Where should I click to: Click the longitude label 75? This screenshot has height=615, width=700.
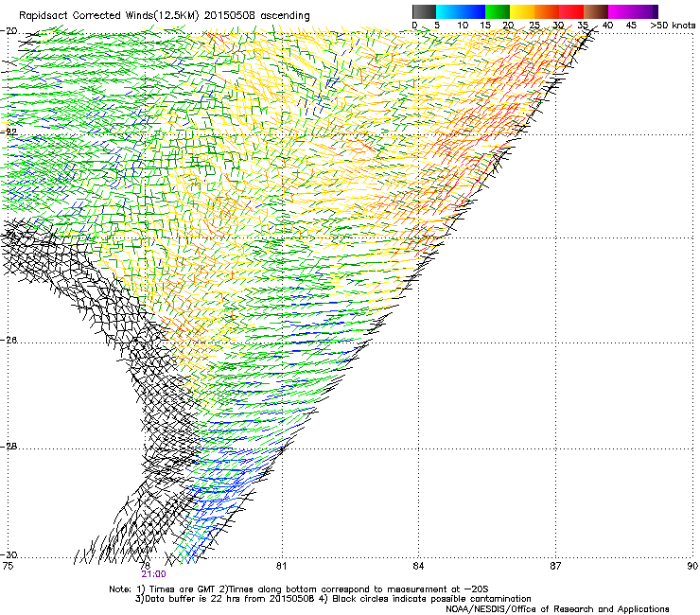click(8, 566)
